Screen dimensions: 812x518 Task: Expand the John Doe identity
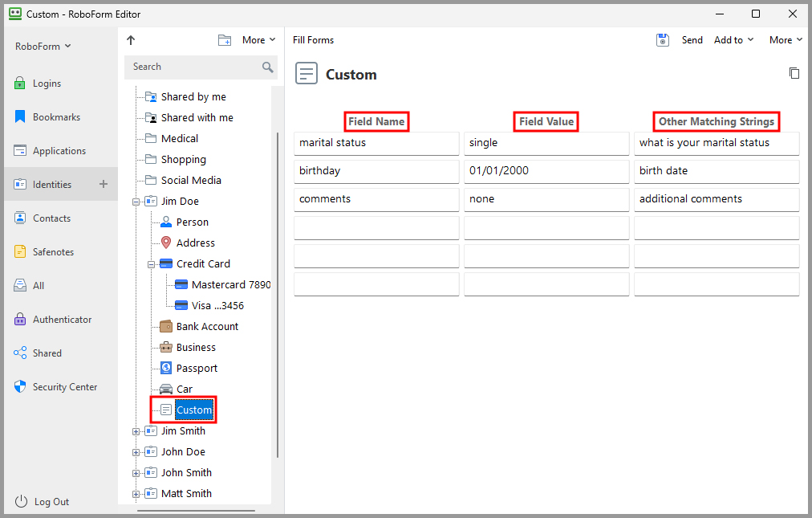click(136, 452)
